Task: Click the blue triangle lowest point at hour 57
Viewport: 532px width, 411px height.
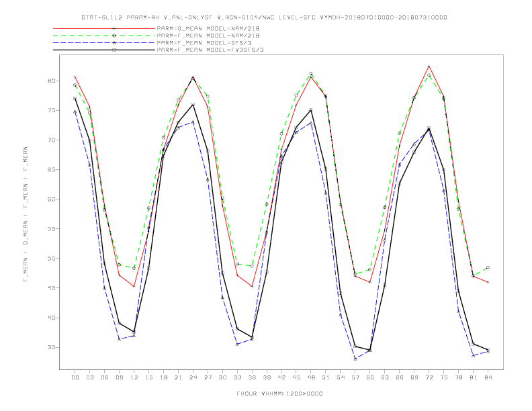Action: (x=355, y=359)
